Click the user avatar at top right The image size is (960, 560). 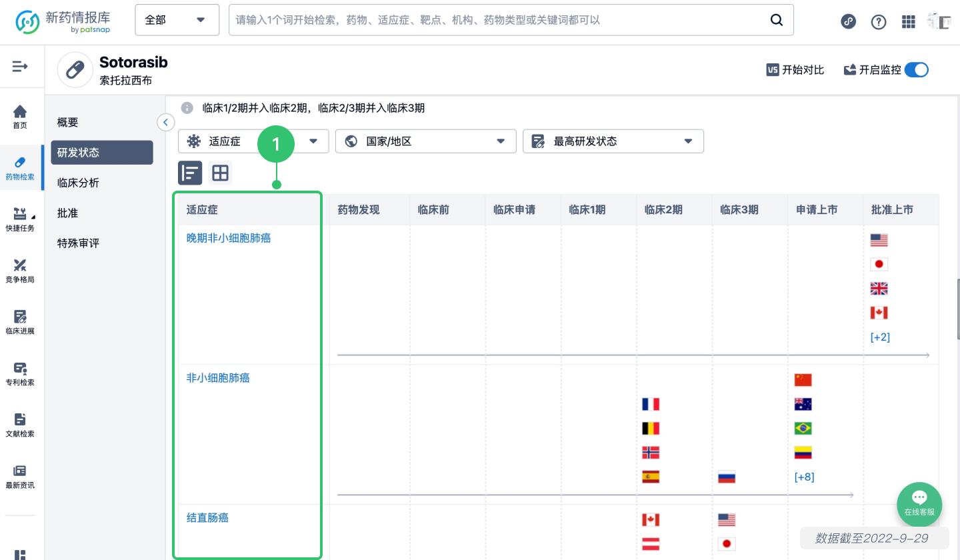click(939, 21)
